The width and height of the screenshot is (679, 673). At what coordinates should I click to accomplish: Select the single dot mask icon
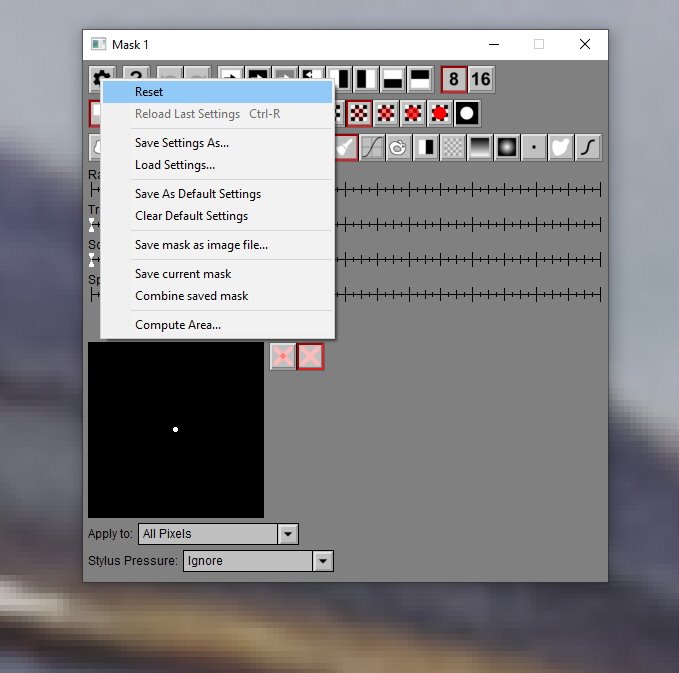tap(534, 147)
